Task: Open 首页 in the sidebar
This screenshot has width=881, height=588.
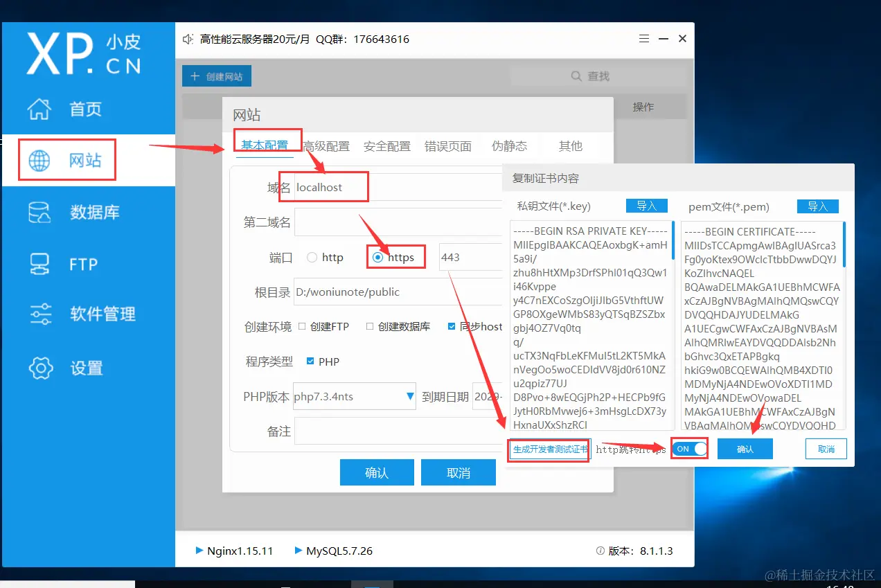Action: click(x=88, y=109)
